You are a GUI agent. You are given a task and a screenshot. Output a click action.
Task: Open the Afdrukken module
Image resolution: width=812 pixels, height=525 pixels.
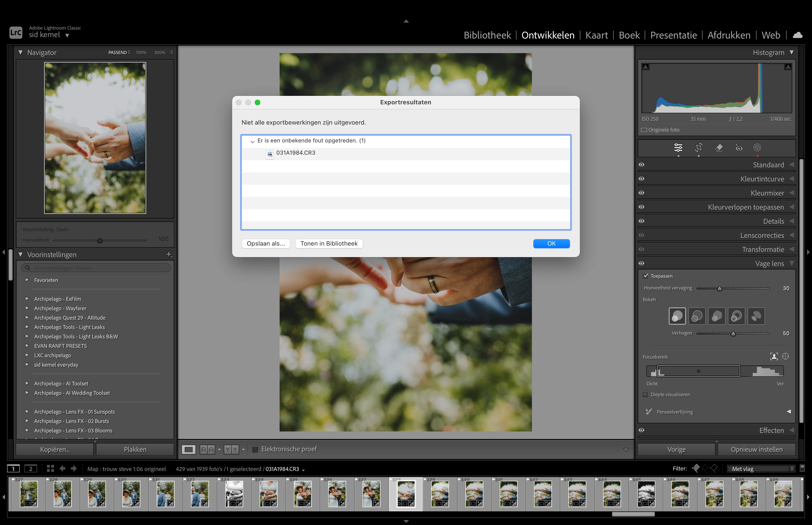[729, 35]
